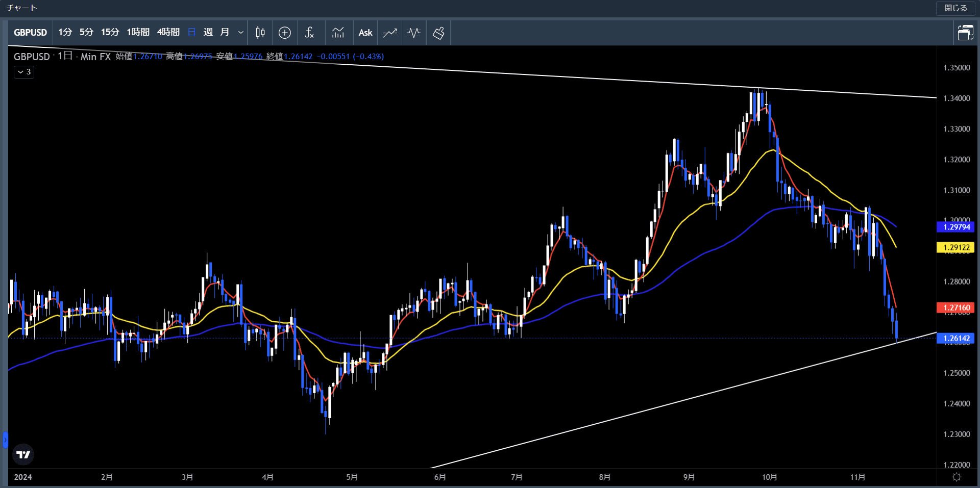980x488 pixels.
Task: Click the 1.25000 price scale label
Action: [x=957, y=373]
